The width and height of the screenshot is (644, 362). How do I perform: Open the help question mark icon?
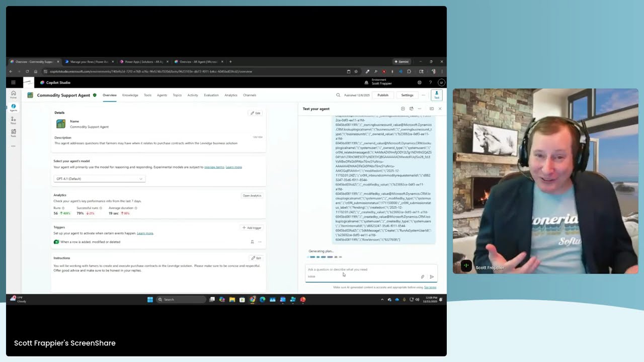pyautogui.click(x=430, y=82)
